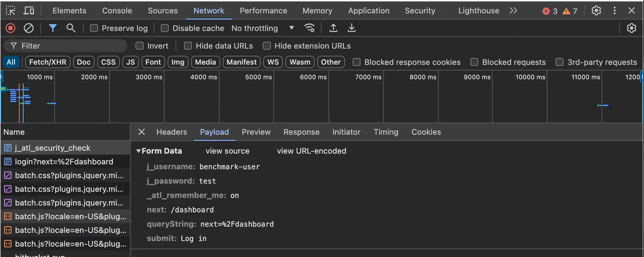The height and width of the screenshot is (257, 644).
Task: Select the benchmark-user value text
Action: [x=230, y=167]
